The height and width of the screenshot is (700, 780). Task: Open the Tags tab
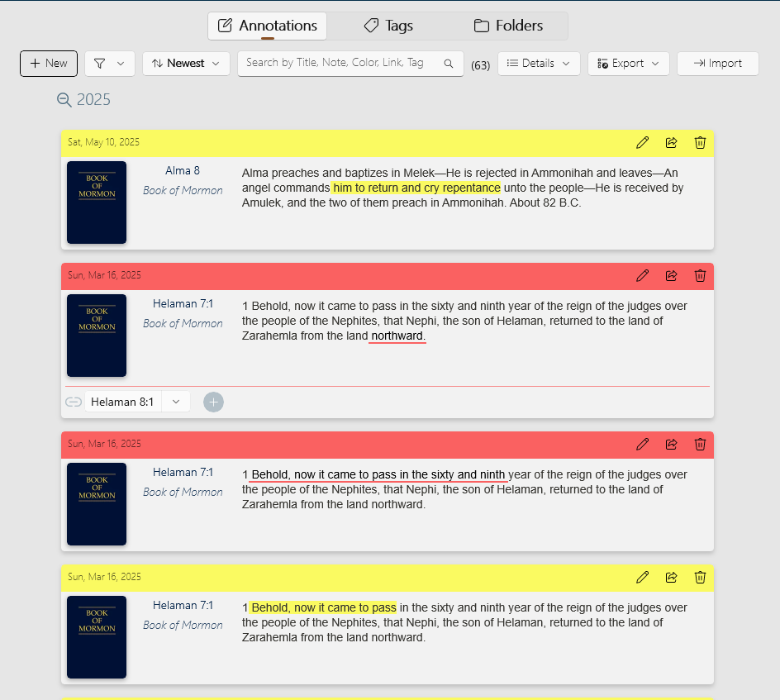(388, 26)
